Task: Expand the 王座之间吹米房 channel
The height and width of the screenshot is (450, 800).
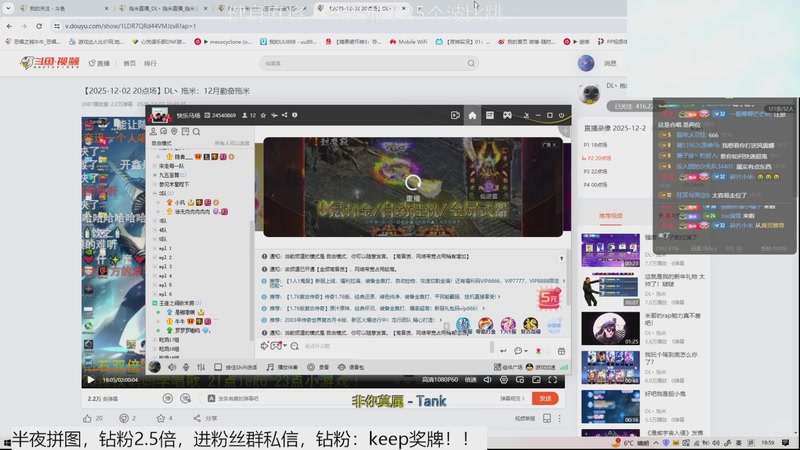Action: pos(155,303)
